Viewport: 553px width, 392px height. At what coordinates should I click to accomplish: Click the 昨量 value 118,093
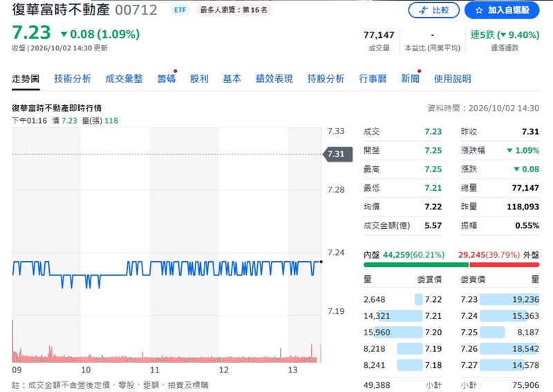coord(523,207)
